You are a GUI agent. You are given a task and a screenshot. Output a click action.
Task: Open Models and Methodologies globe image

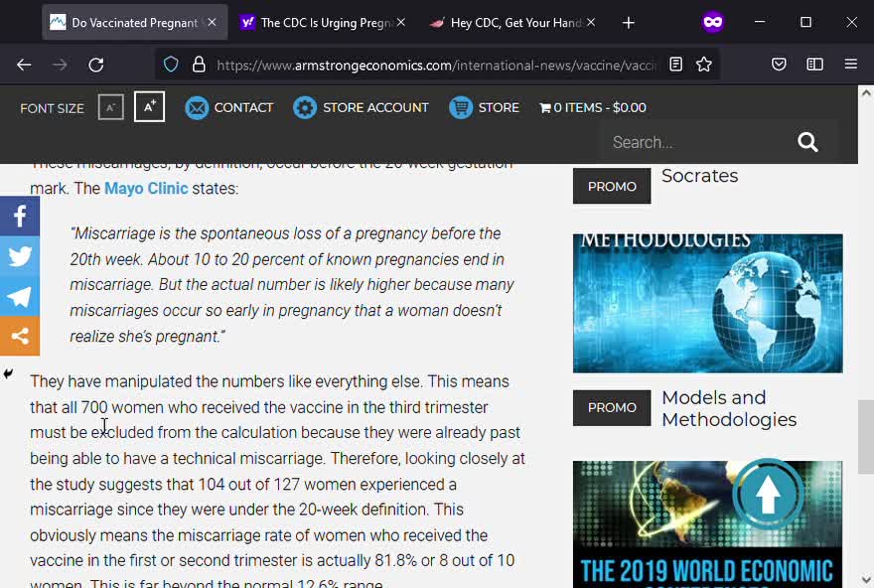tap(707, 303)
